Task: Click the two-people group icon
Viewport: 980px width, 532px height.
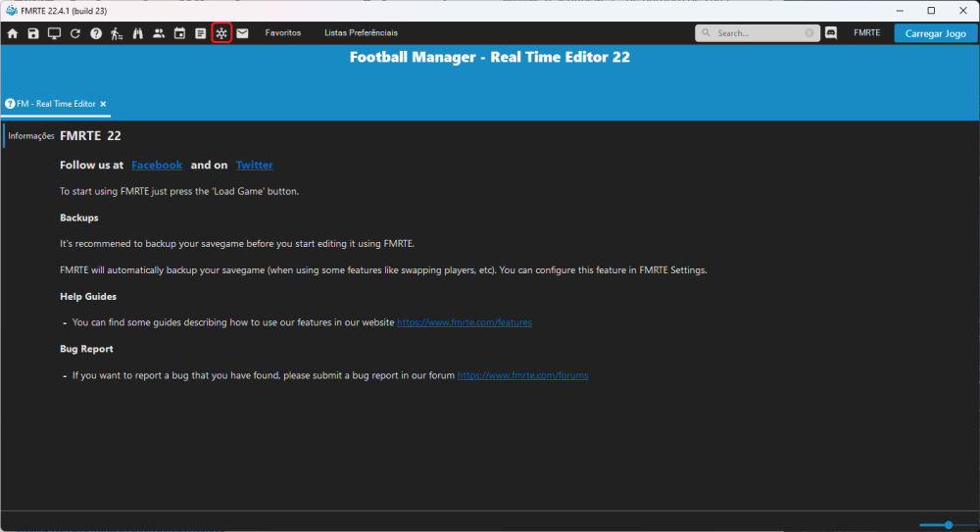Action: click(159, 33)
